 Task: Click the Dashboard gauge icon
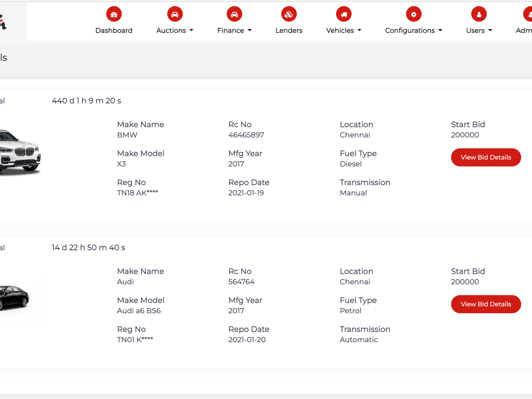114,14
